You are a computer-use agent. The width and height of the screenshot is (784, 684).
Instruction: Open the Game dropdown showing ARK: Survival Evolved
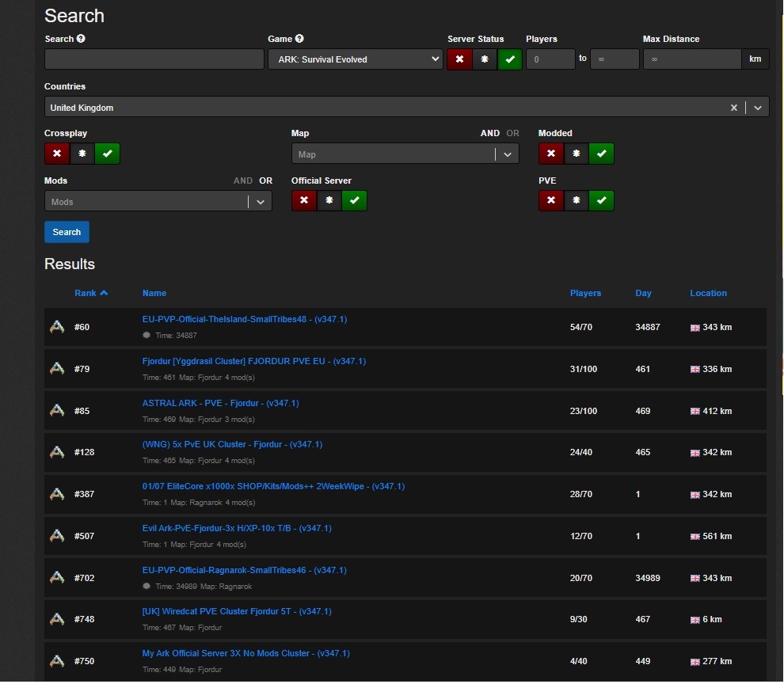point(356,59)
